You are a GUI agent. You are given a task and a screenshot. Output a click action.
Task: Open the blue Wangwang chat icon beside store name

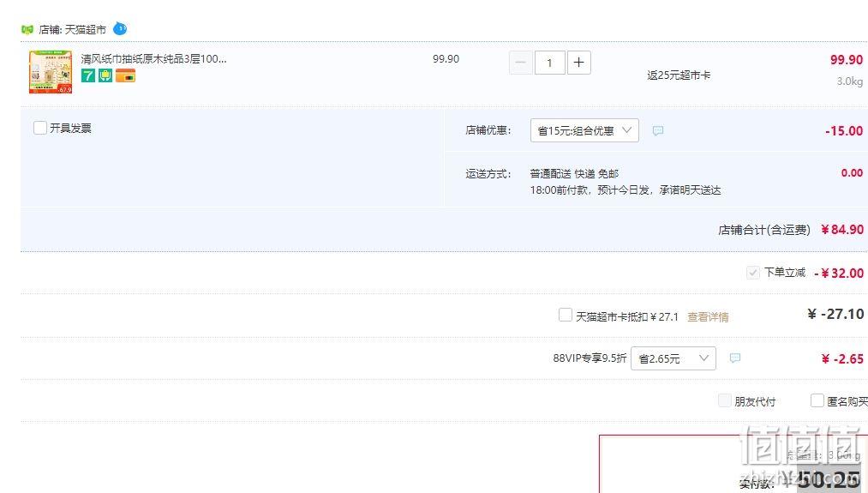[x=120, y=29]
